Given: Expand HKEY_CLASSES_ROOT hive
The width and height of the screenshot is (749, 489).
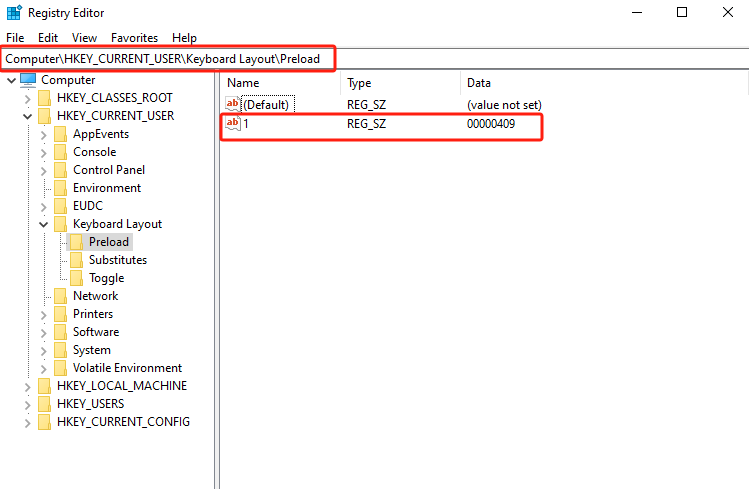Looking at the screenshot, I should pyautogui.click(x=28, y=98).
